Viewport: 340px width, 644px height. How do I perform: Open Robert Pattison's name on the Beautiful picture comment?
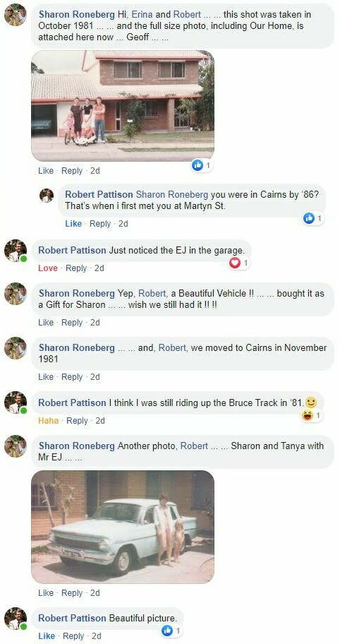click(x=72, y=618)
